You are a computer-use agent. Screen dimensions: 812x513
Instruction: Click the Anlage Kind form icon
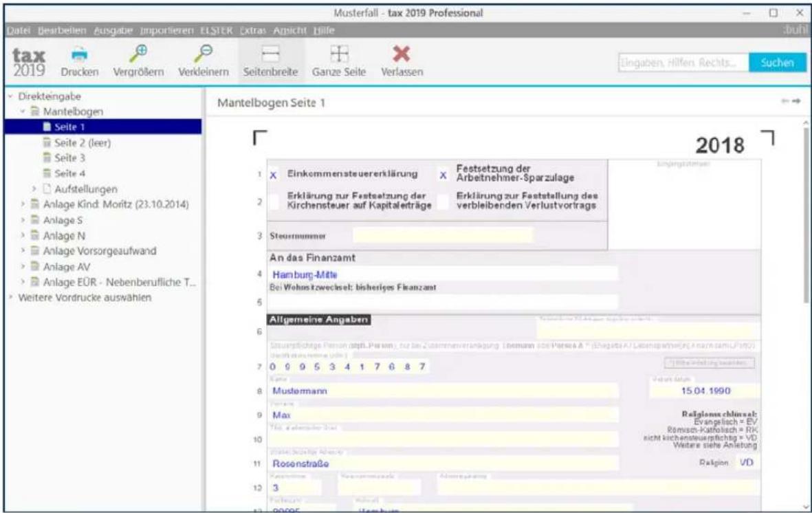[35, 204]
